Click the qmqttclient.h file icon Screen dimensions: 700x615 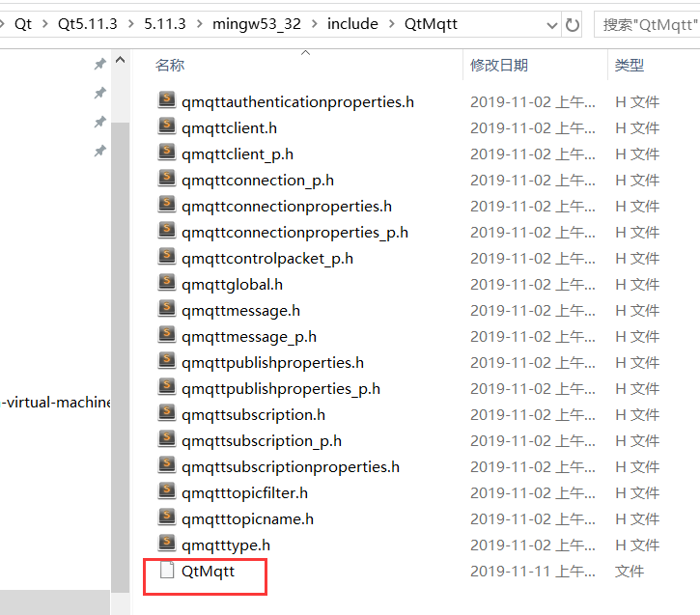click(x=167, y=126)
